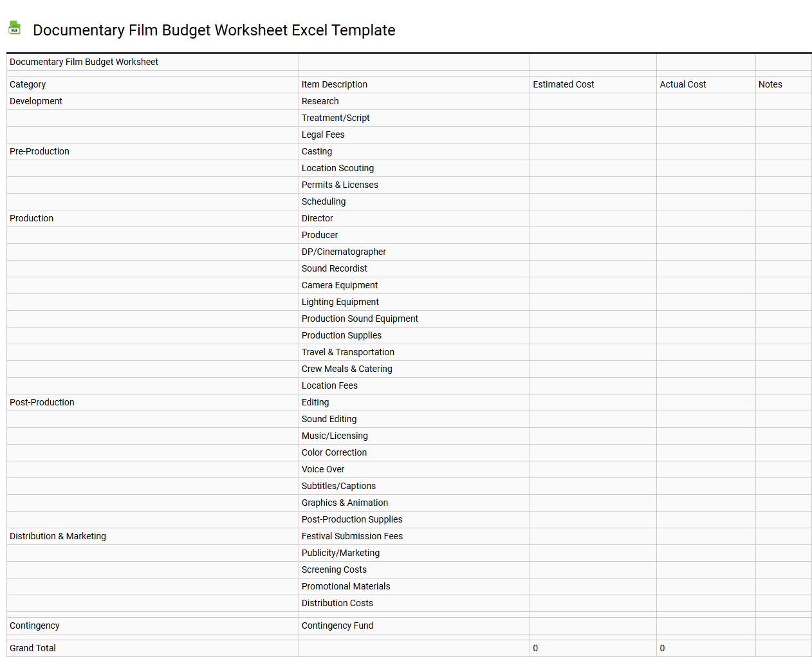The width and height of the screenshot is (812, 657).
Task: Select the Grand Total row label
Action: (32, 648)
